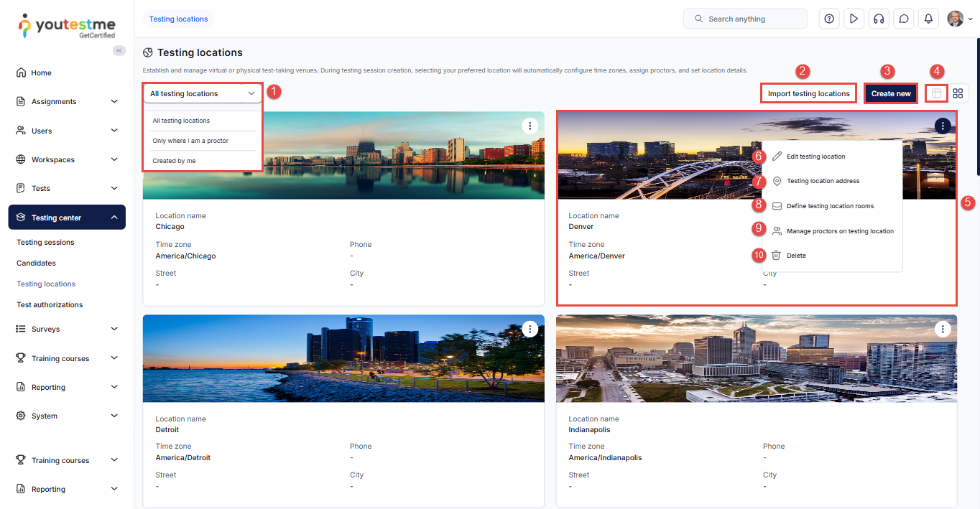This screenshot has width=980, height=509.
Task: Click the Workspaces globe icon in the sidebar
Action: pos(21,159)
